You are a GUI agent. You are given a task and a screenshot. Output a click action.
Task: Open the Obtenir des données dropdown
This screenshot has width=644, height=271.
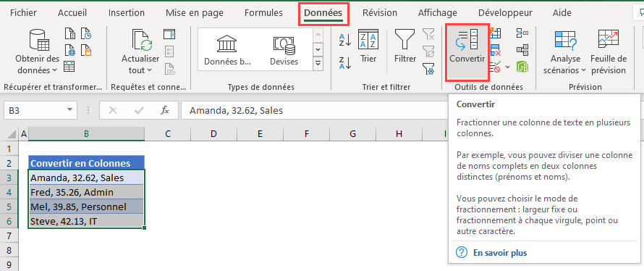pyautogui.click(x=37, y=51)
